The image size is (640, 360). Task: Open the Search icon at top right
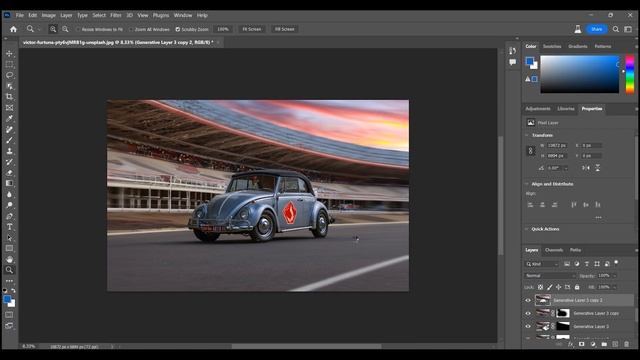coord(616,29)
